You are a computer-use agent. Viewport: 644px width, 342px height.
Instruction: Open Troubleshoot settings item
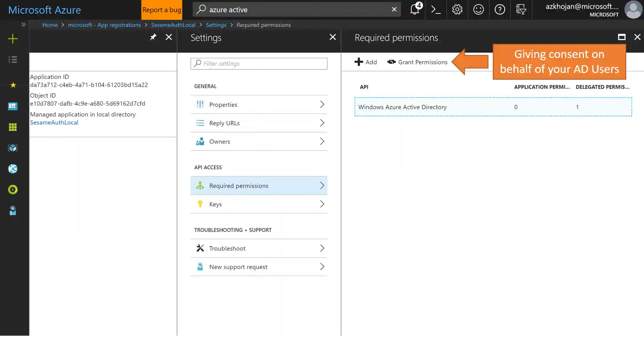[259, 248]
